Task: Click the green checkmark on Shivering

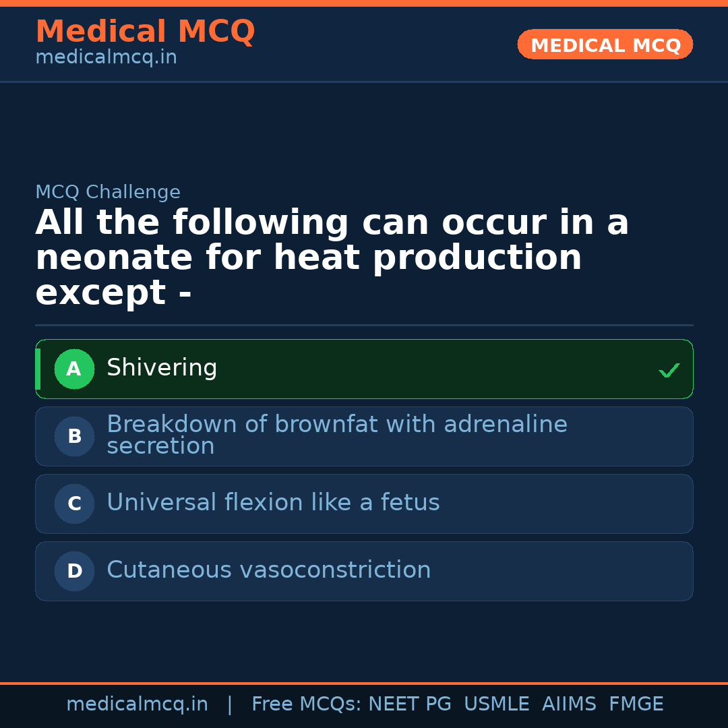Action: point(669,370)
